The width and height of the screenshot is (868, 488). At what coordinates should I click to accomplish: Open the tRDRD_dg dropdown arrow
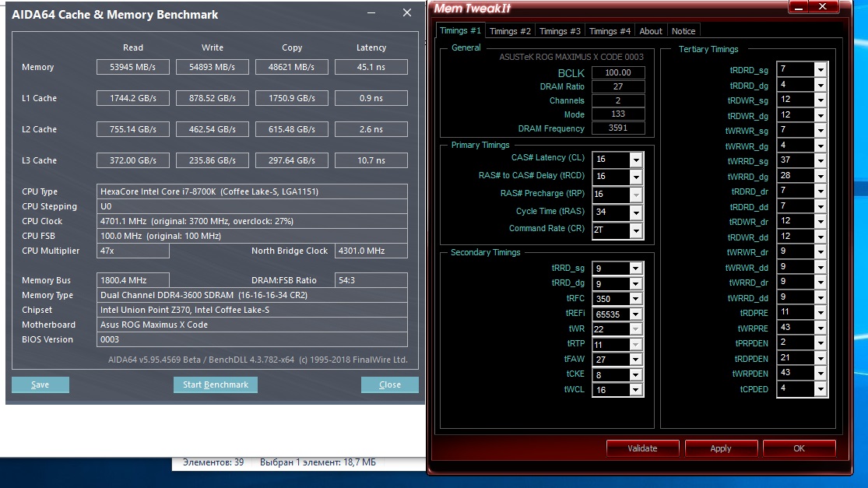point(821,85)
